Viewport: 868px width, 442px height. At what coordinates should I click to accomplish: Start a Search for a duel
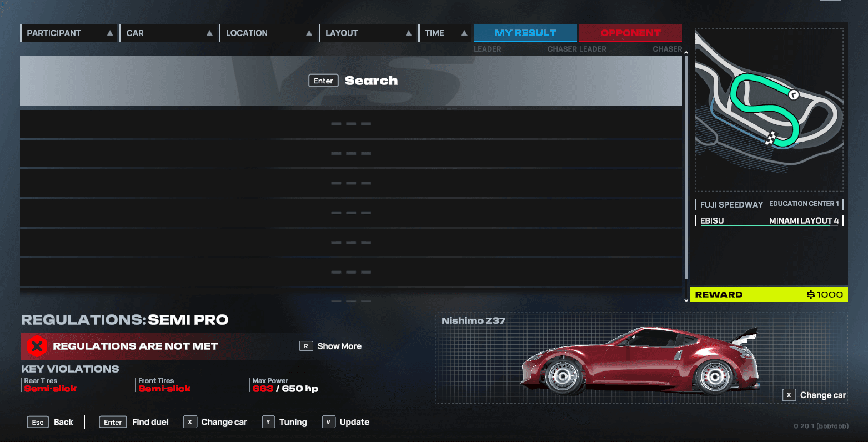pyautogui.click(x=351, y=81)
